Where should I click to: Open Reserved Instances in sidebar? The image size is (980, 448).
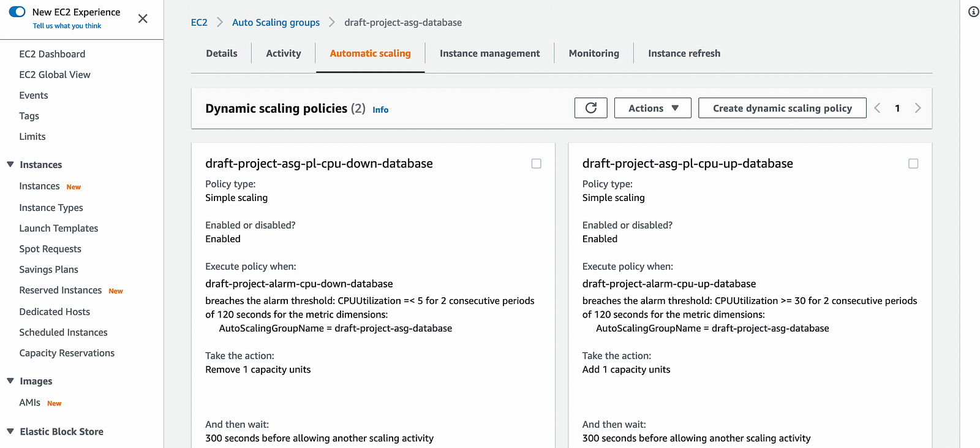click(60, 290)
